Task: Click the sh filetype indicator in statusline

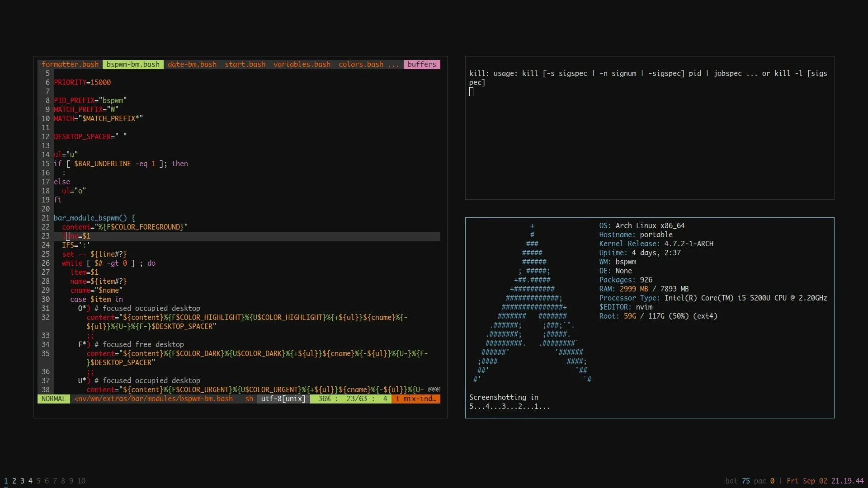Action: pyautogui.click(x=249, y=399)
